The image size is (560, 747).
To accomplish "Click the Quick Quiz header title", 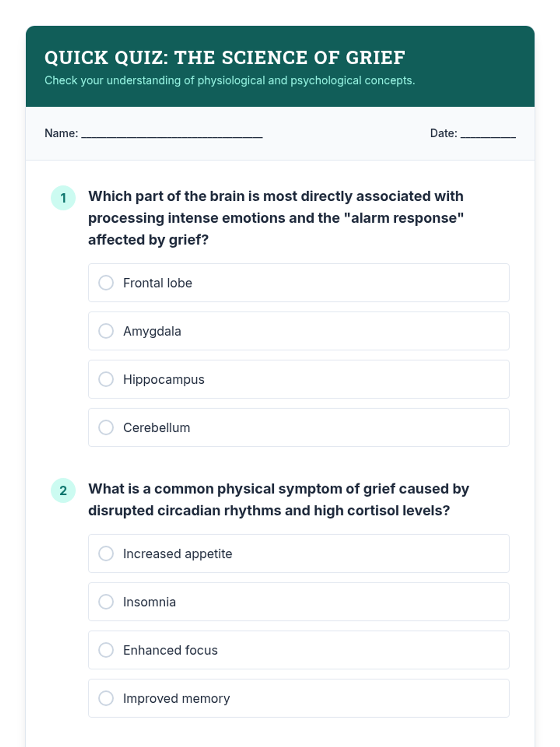I will [x=225, y=58].
